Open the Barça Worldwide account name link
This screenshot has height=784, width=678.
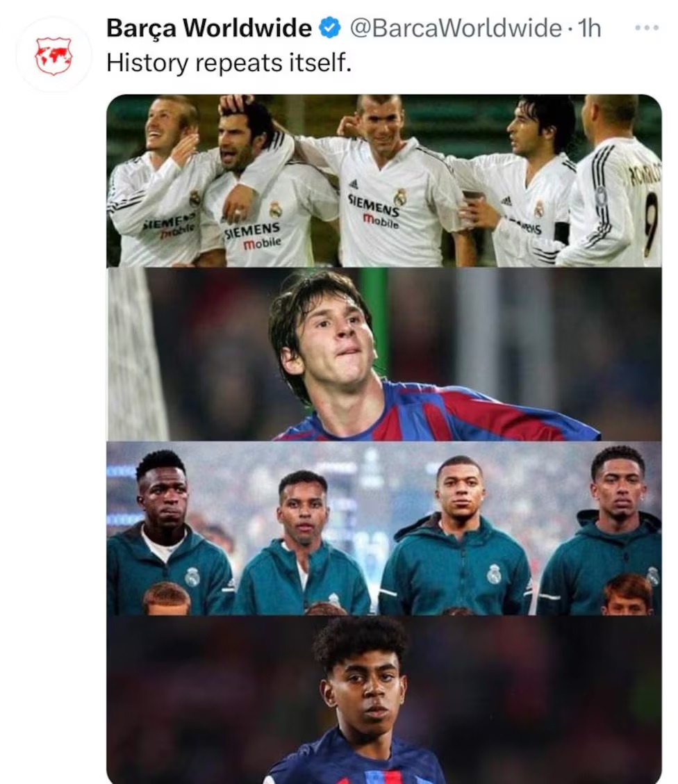point(208,28)
